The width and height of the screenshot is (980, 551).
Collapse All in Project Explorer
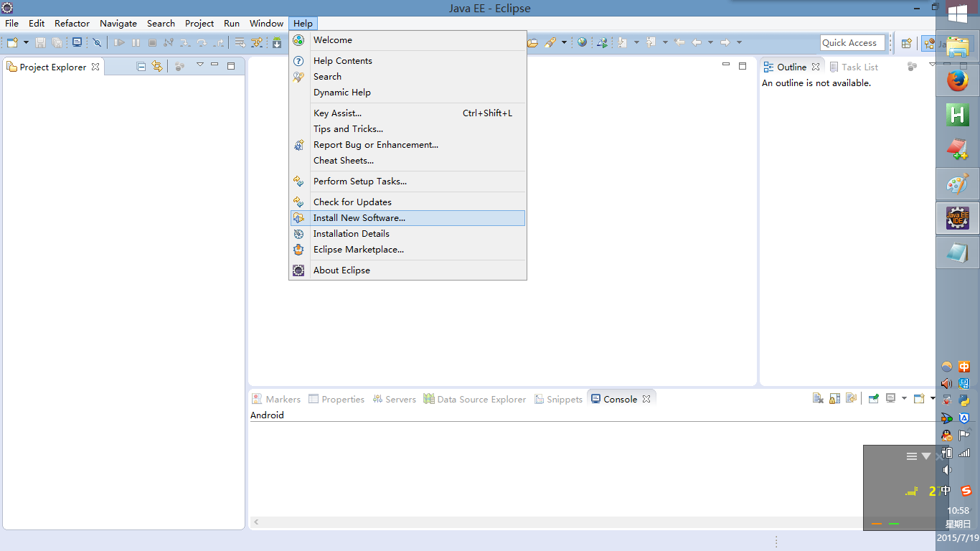tap(141, 67)
